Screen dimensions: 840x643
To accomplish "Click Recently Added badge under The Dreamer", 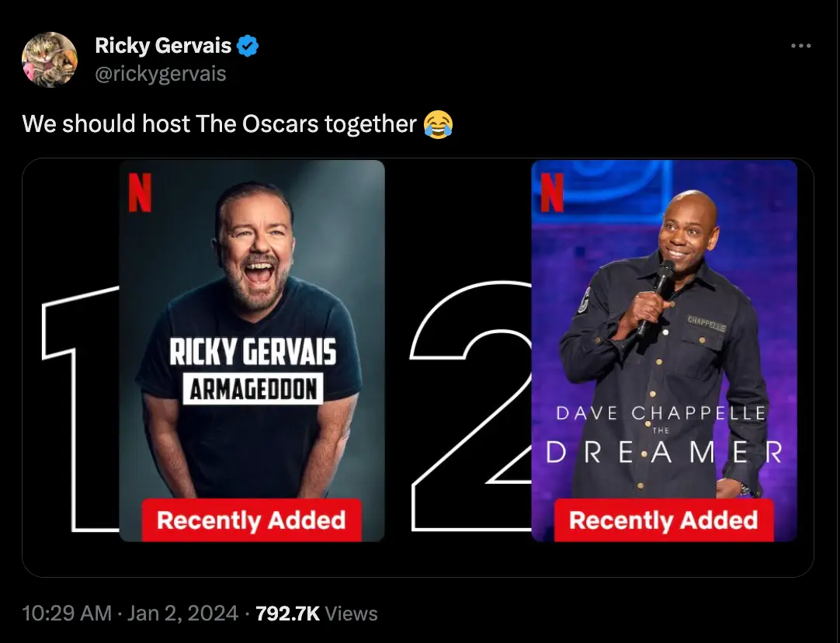I will pyautogui.click(x=664, y=520).
